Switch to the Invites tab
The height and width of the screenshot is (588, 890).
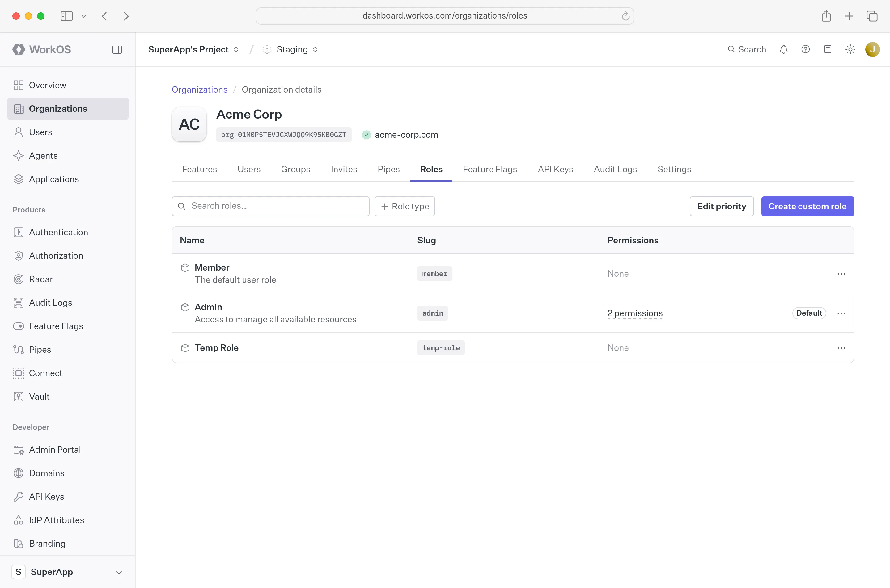[344, 169]
